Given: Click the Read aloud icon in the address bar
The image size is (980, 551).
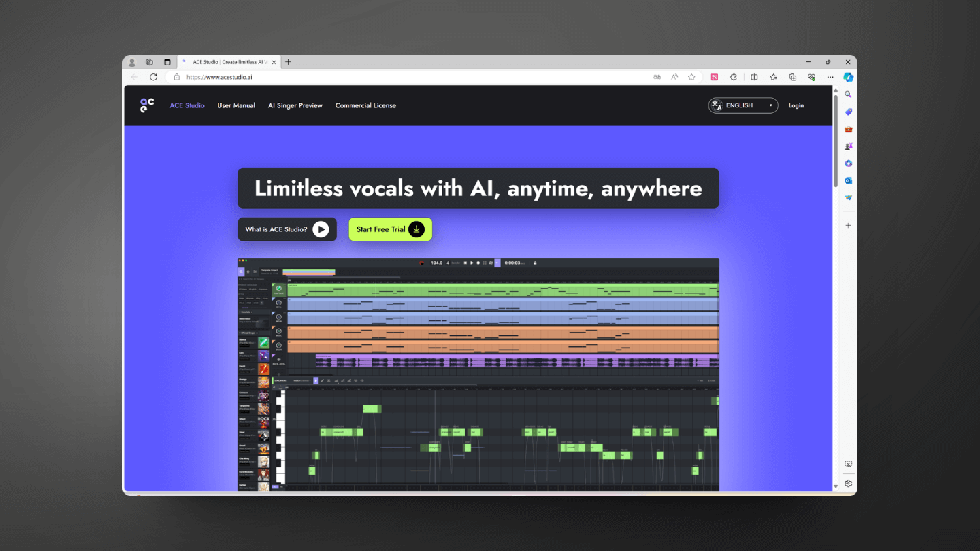Looking at the screenshot, I should click(674, 77).
